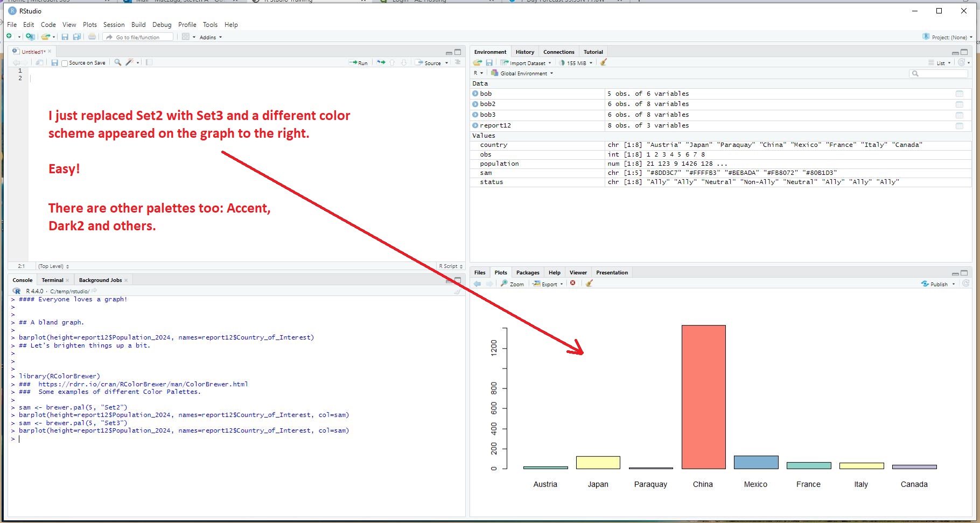
Task: Save workspace using the Environment pane disk icon
Action: [x=489, y=63]
